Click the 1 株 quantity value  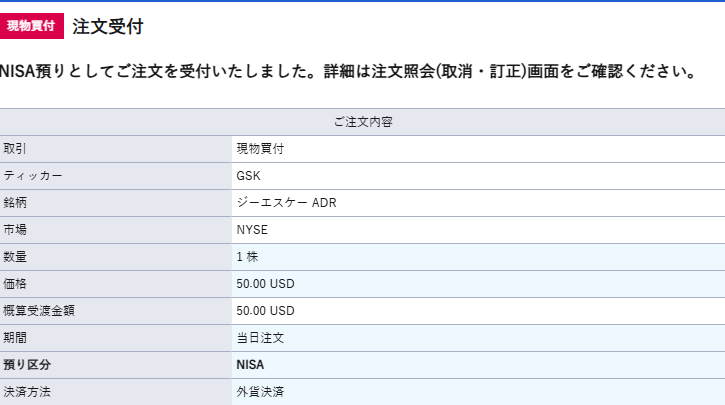(x=249, y=257)
